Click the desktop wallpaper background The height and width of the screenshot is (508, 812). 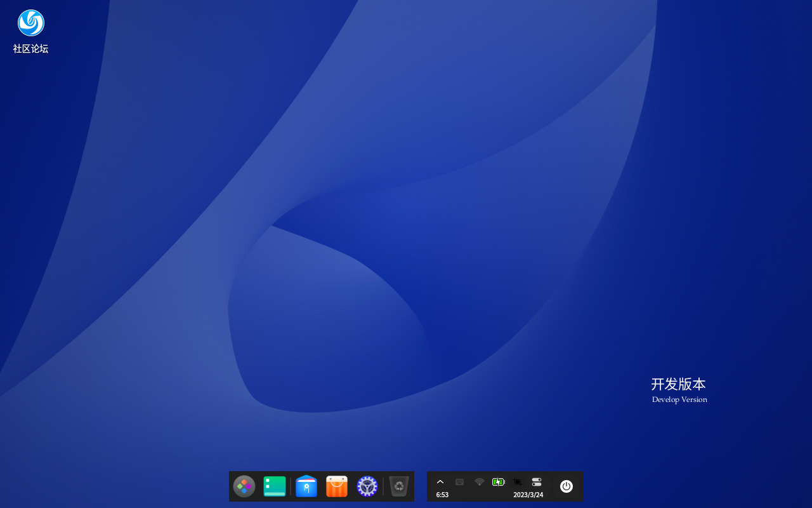(x=406, y=254)
